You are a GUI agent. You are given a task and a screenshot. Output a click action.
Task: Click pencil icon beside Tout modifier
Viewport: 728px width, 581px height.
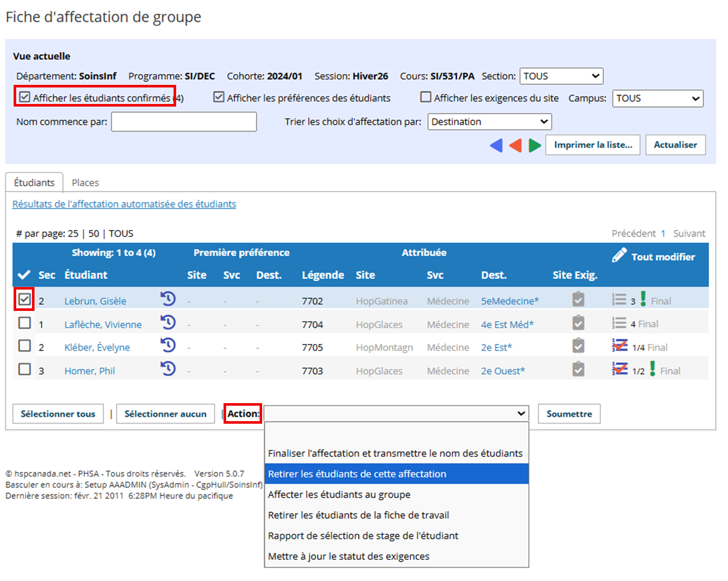pos(619,255)
